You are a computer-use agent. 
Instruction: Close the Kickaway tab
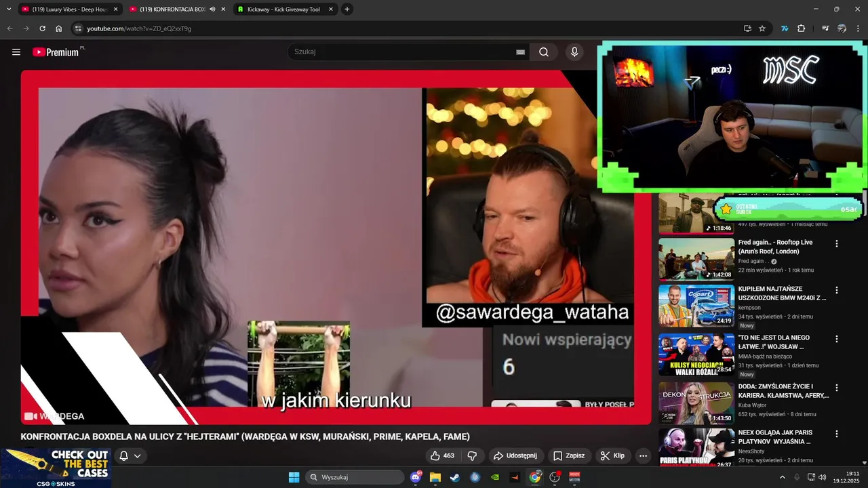(331, 9)
